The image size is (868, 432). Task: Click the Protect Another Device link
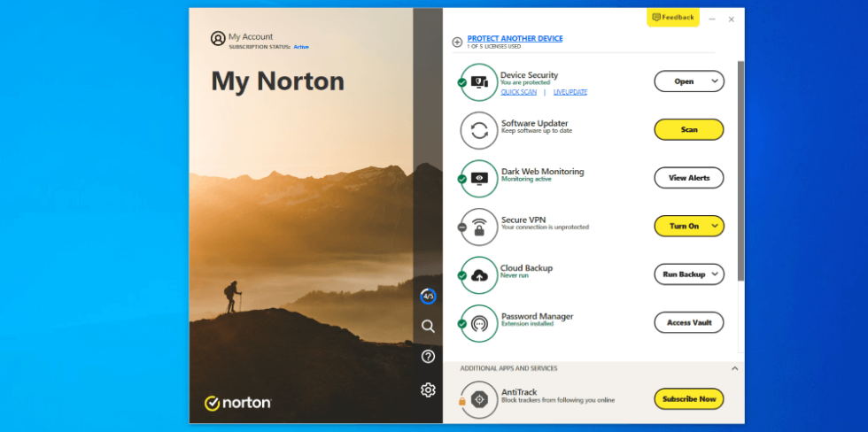(515, 38)
